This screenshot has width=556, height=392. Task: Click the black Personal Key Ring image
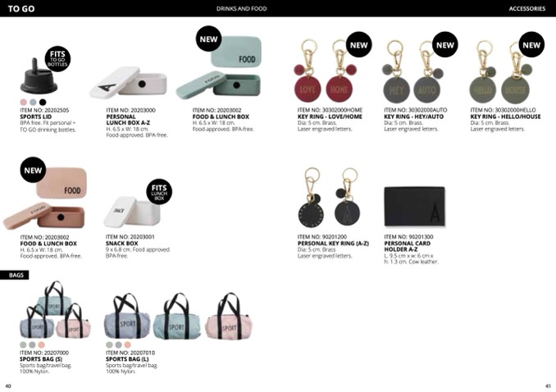click(329, 198)
